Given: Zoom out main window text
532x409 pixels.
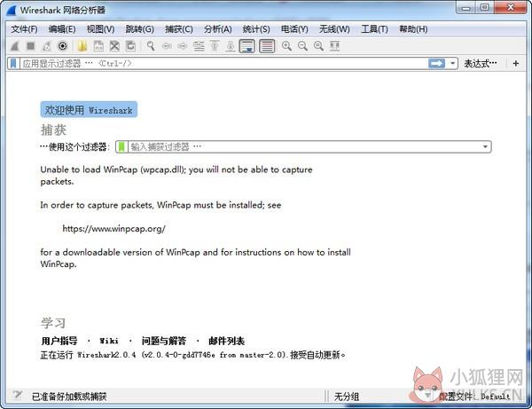Looking at the screenshot, I should [x=302, y=46].
